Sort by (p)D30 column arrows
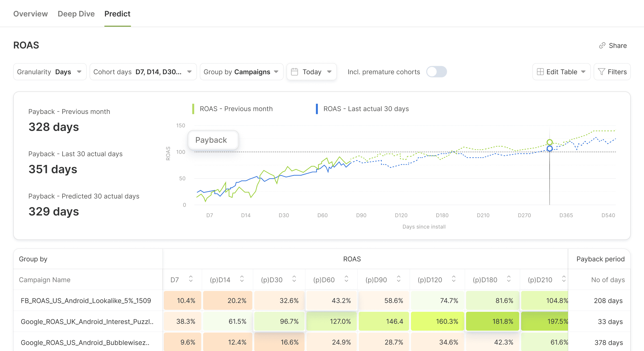The height and width of the screenshot is (351, 644). pyautogui.click(x=294, y=279)
